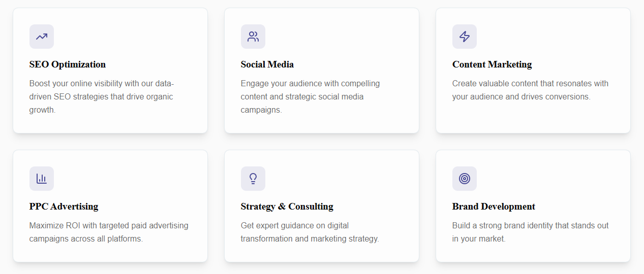Click the users icon above Social Media
This screenshot has height=274, width=644.
253,37
